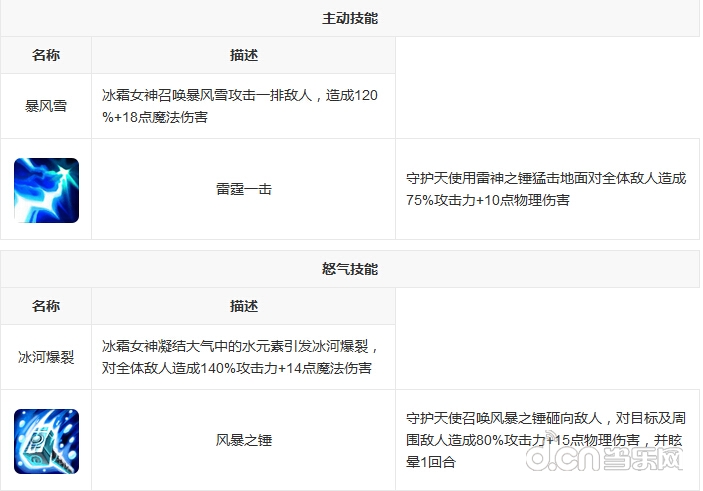Image resolution: width=703 pixels, height=491 pixels.
Task: Select the 冰河爆裂 skill name cell
Action: pyautogui.click(x=46, y=357)
